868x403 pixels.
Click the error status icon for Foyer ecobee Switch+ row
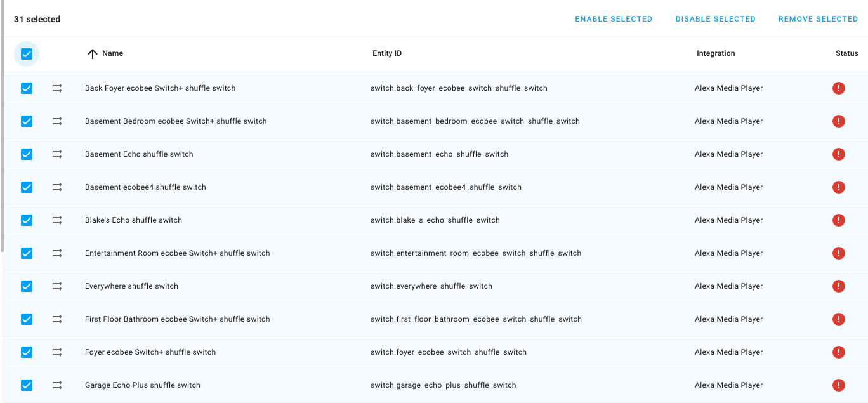tap(839, 352)
